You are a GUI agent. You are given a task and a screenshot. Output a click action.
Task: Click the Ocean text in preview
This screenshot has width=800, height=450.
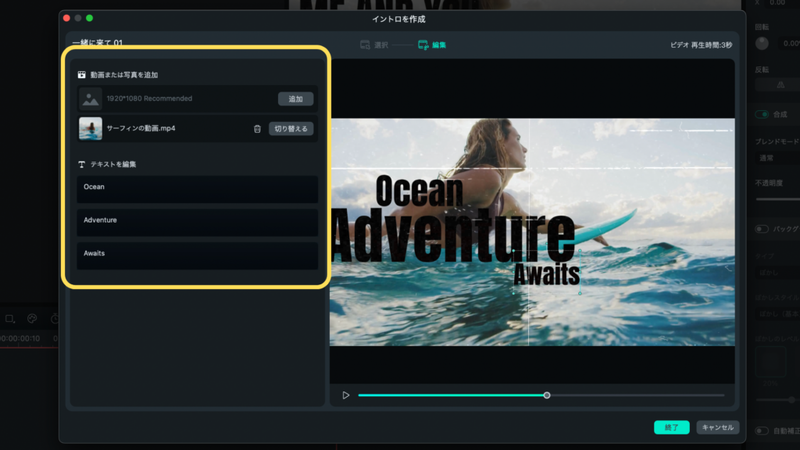tap(419, 190)
